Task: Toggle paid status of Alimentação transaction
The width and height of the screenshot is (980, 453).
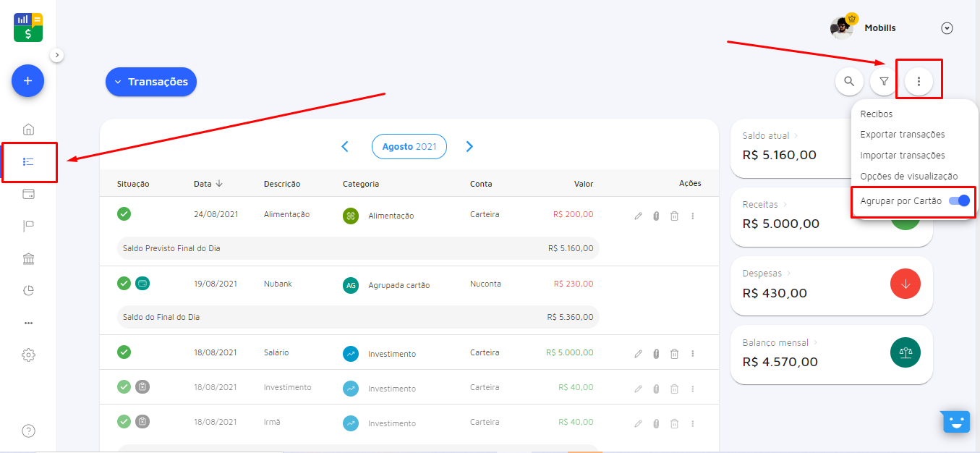Action: [124, 213]
